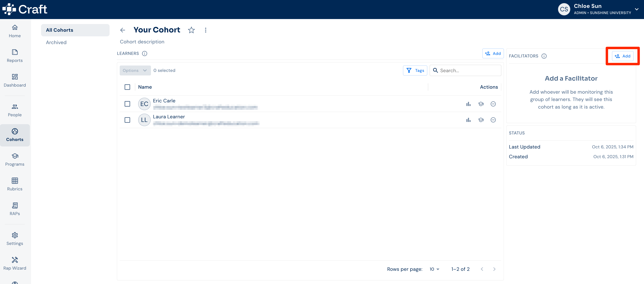Screen dimensions: 644x284
Task: Open Reports in the sidebar
Action: (x=15, y=56)
